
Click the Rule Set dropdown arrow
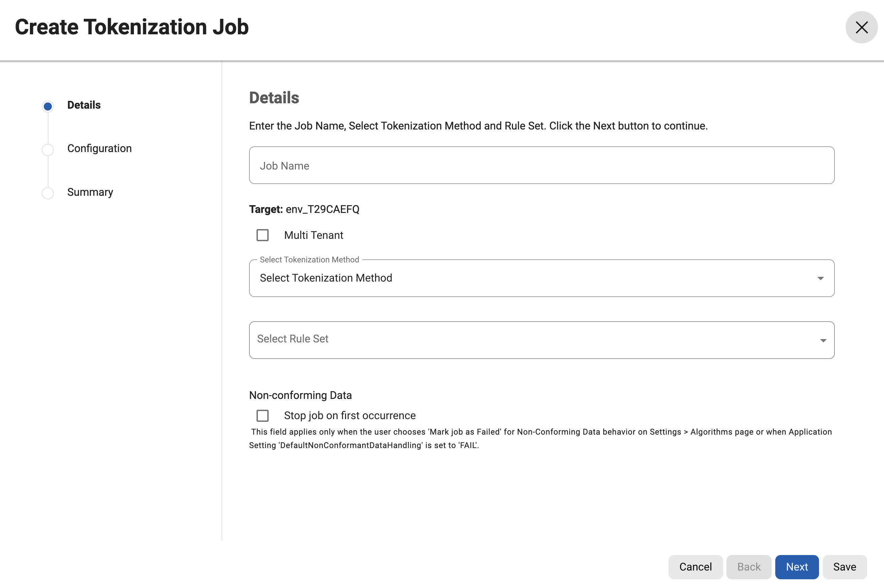tap(823, 340)
